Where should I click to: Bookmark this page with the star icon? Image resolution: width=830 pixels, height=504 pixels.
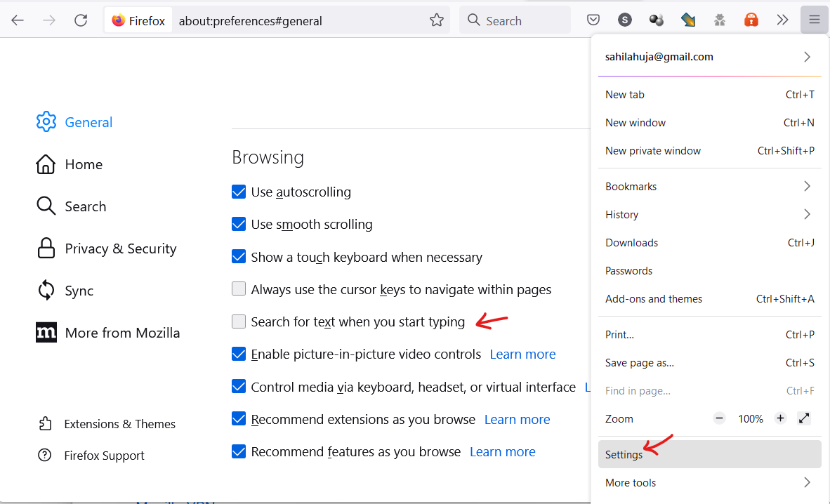(x=437, y=20)
